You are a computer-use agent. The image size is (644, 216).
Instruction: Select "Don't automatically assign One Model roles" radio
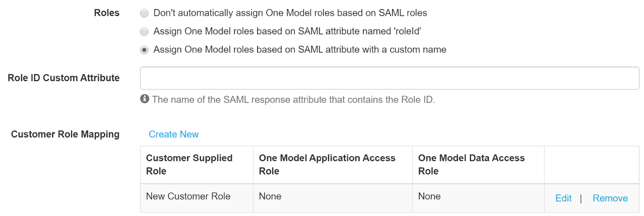pyautogui.click(x=144, y=13)
